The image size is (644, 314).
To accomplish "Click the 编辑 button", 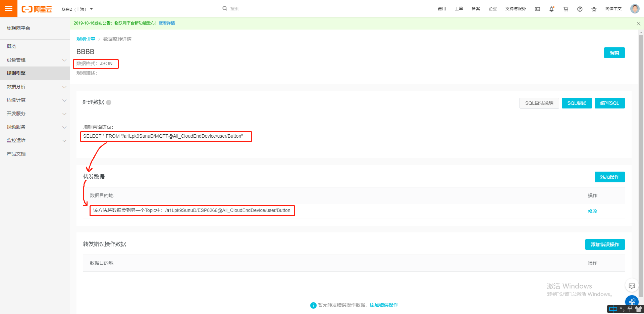I will [x=614, y=53].
